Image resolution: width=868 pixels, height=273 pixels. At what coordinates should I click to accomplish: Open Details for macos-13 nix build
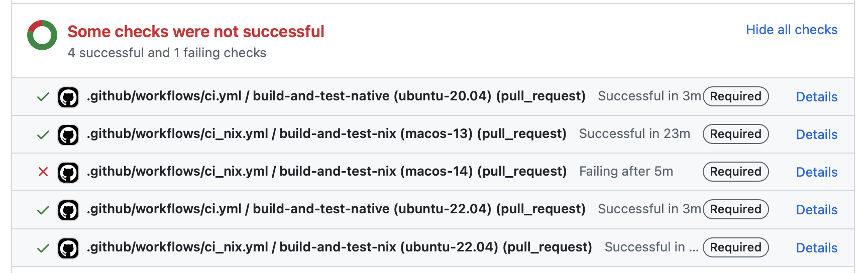click(817, 134)
